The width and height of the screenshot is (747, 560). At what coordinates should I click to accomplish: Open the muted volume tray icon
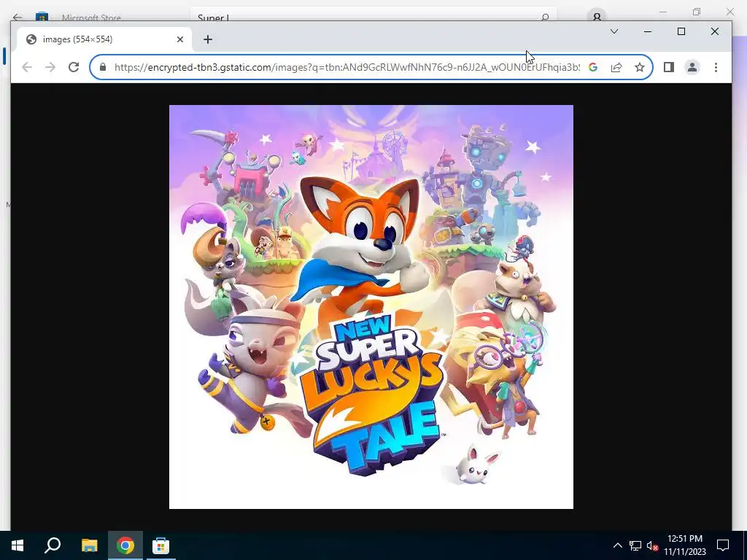[x=652, y=545]
